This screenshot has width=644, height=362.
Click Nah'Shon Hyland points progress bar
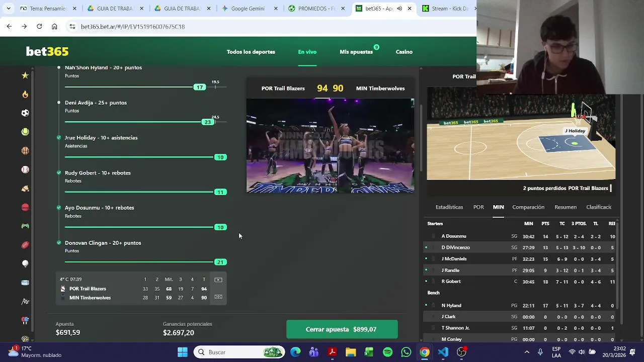146,87
